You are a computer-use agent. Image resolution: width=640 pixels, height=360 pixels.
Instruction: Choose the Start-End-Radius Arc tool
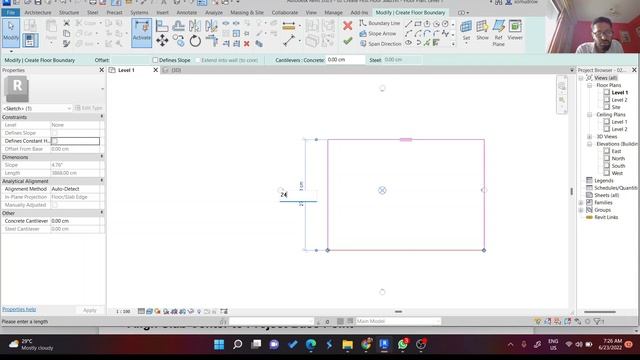[x=409, y=33]
